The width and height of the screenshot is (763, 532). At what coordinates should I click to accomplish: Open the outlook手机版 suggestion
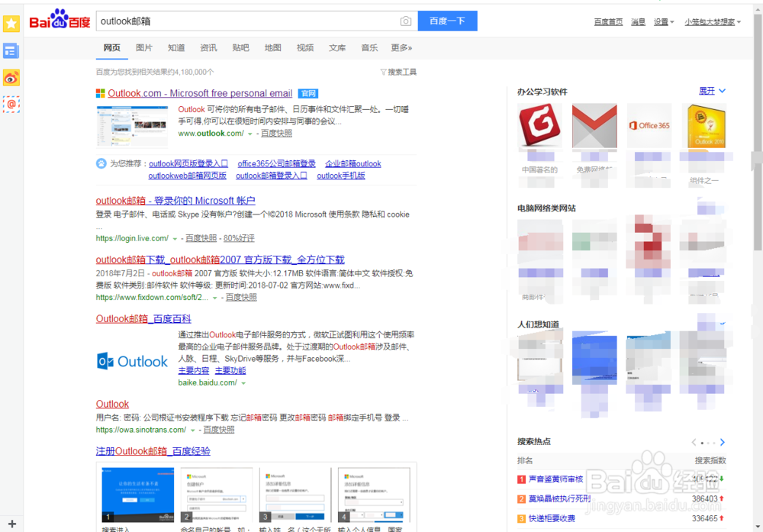pyautogui.click(x=340, y=176)
